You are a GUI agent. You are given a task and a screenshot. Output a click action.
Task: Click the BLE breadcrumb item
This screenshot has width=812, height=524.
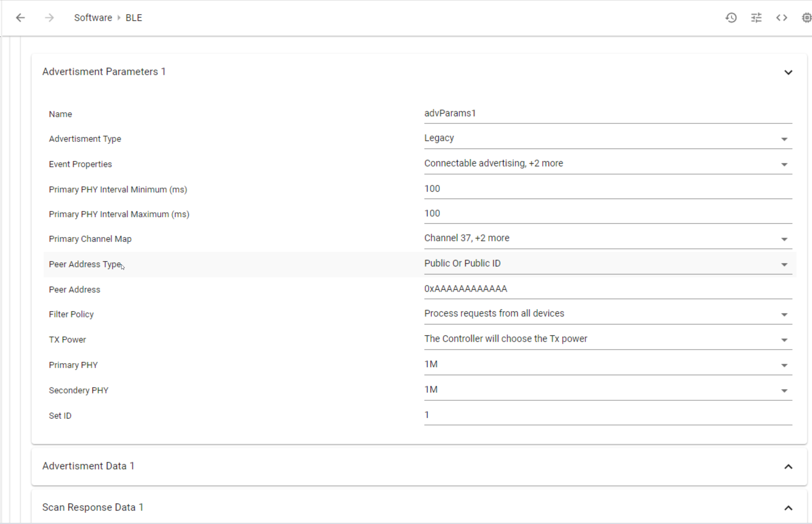[133, 17]
